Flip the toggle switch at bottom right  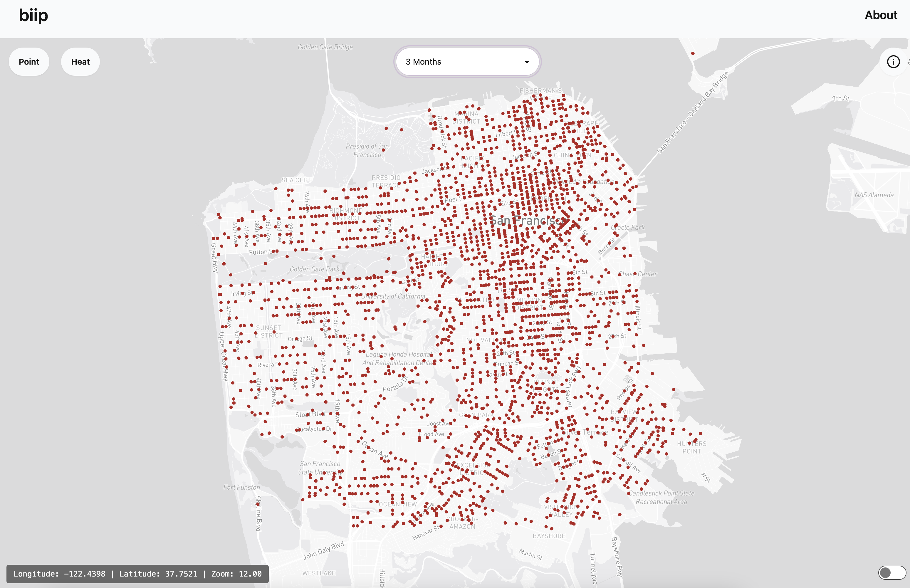pyautogui.click(x=892, y=572)
